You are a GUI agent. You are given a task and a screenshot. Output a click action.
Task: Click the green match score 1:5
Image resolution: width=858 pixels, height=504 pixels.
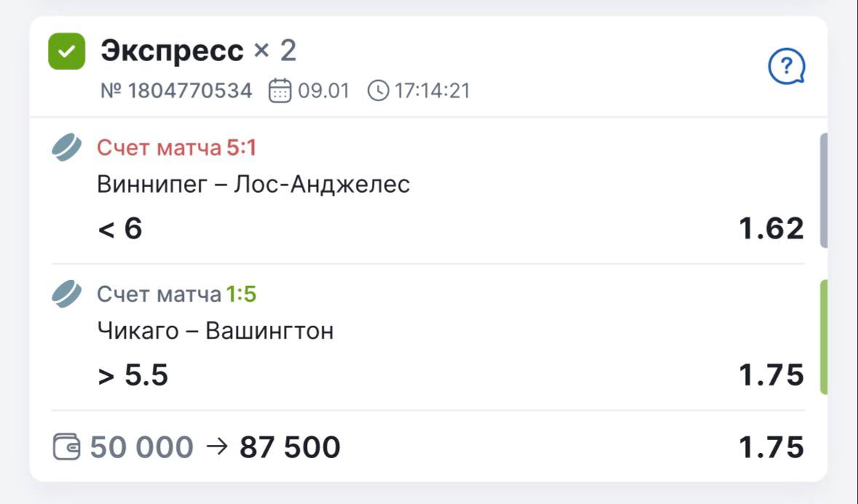pos(242,295)
